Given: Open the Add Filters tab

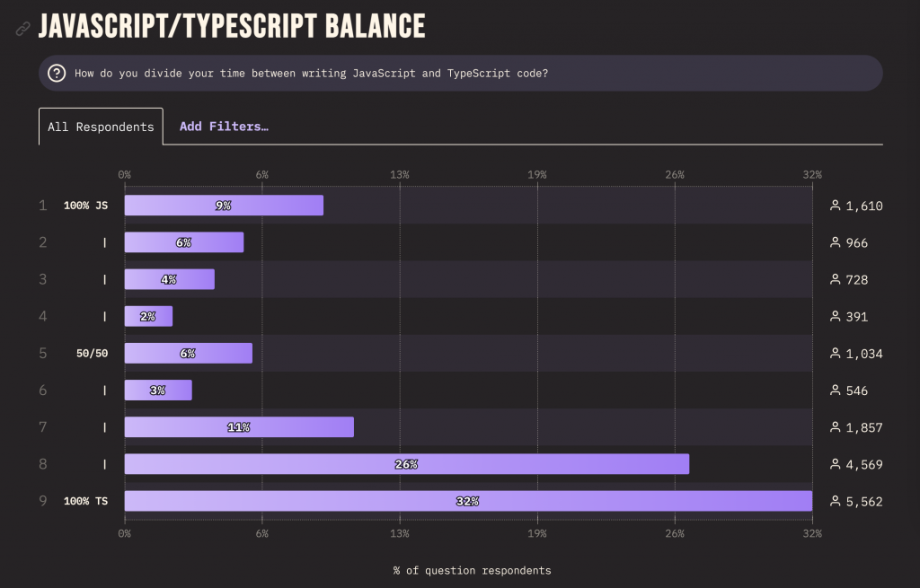Looking at the screenshot, I should [x=224, y=127].
